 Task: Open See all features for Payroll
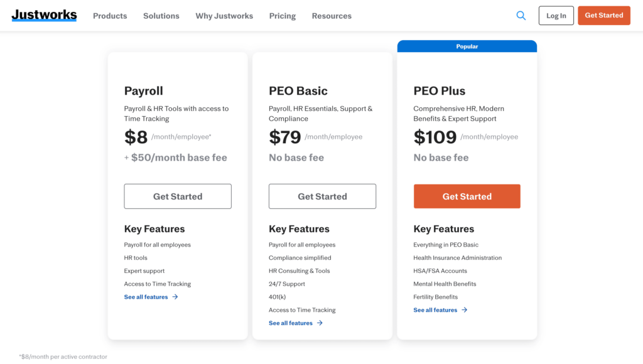[146, 297]
